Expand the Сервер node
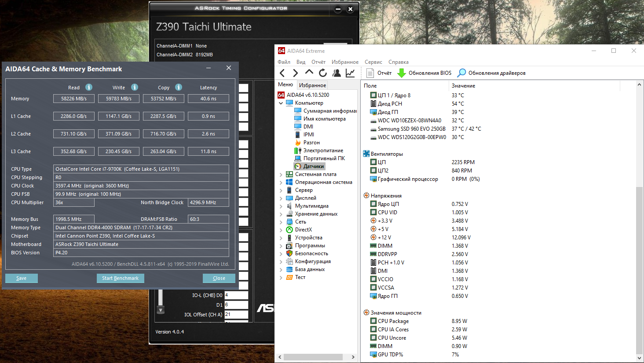The height and width of the screenshot is (363, 644). pyautogui.click(x=281, y=190)
